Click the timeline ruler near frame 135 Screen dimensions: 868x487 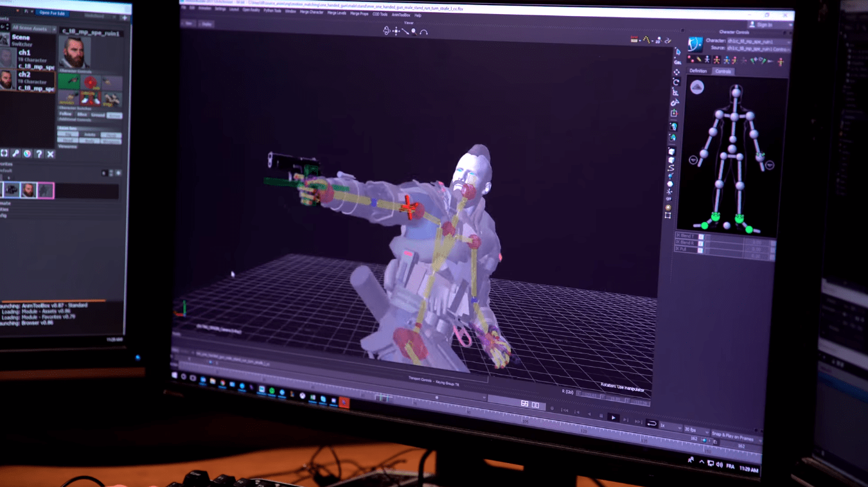[644, 439]
